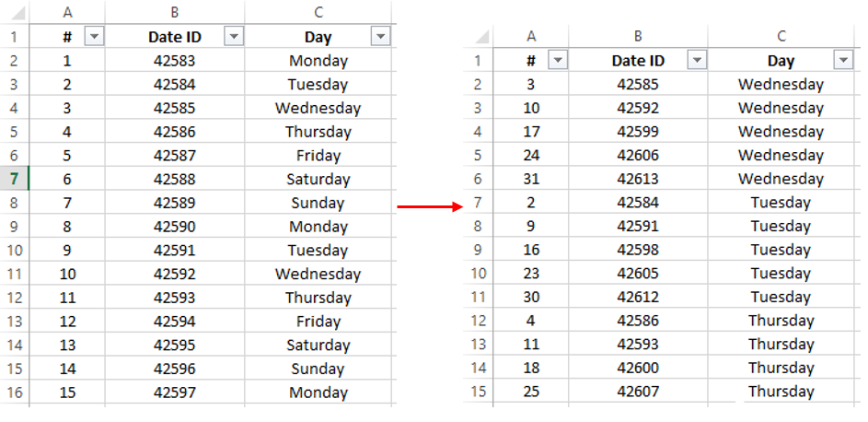The width and height of the screenshot is (868, 422).
Task: Select column B header in left sheet
Action: tap(174, 12)
